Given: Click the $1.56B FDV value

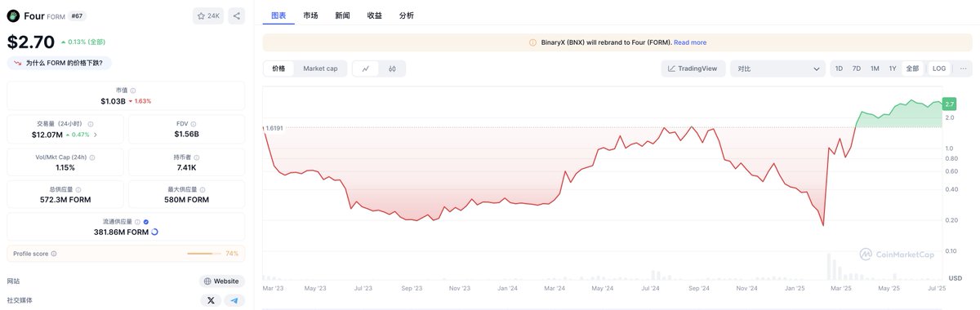Looking at the screenshot, I should (x=186, y=135).
